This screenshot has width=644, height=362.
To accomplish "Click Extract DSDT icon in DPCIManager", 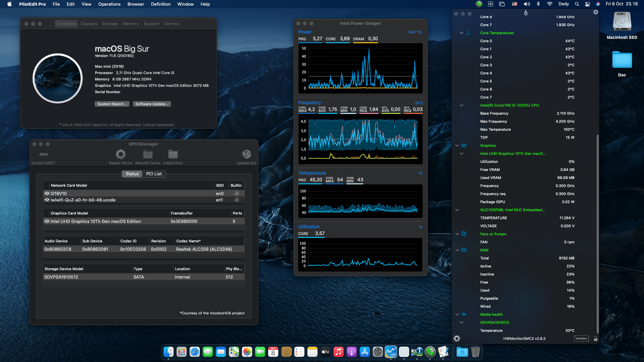I will coord(43,154).
